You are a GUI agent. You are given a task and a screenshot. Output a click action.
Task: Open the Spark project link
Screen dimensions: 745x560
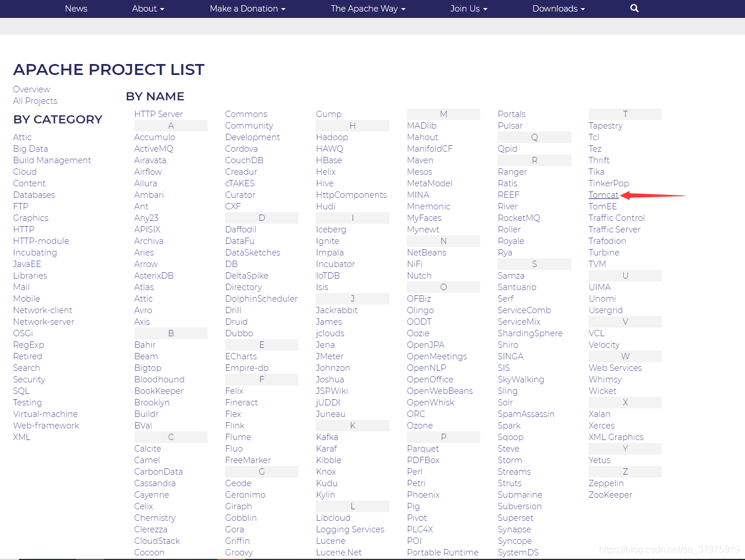(509, 426)
